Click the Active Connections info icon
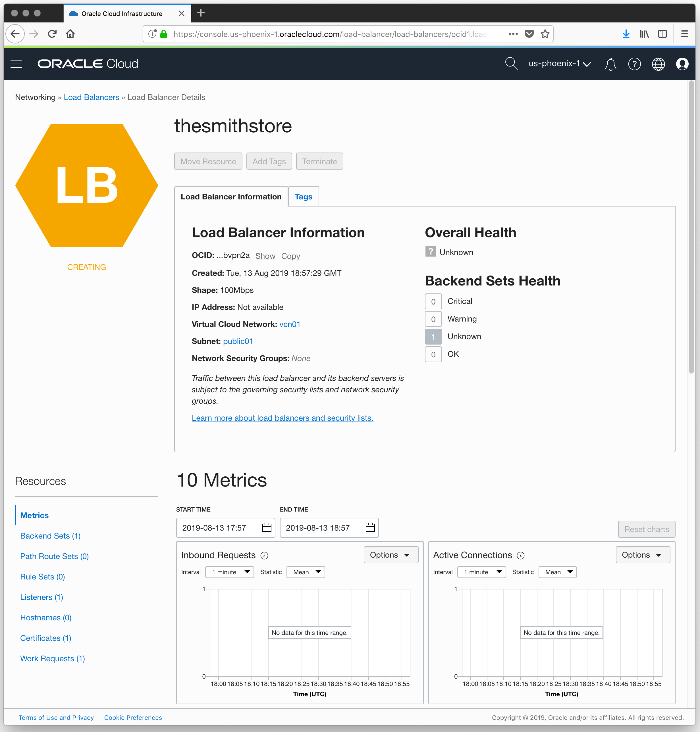The height and width of the screenshot is (732, 700). point(520,556)
